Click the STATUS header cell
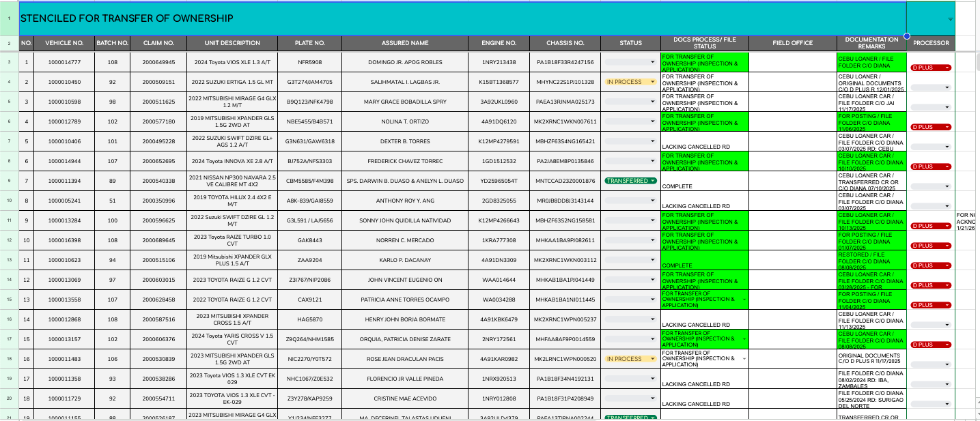 [x=630, y=43]
